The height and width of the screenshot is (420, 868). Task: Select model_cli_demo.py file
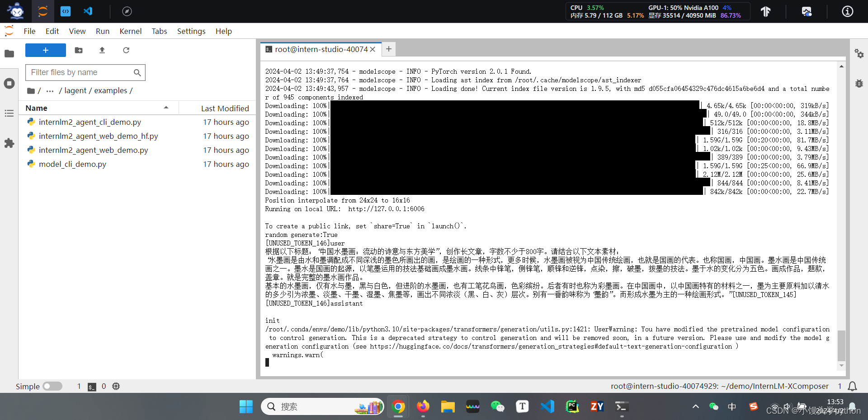click(137, 164)
